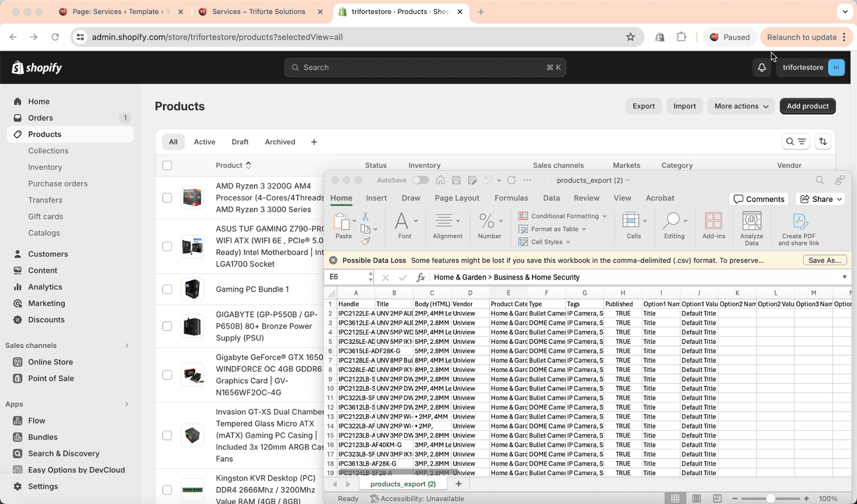Open the More actions dropdown
The height and width of the screenshot is (504, 857).
click(741, 106)
